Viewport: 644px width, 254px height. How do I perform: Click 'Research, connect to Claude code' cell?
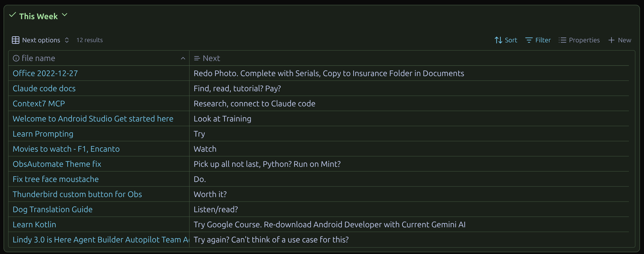409,104
